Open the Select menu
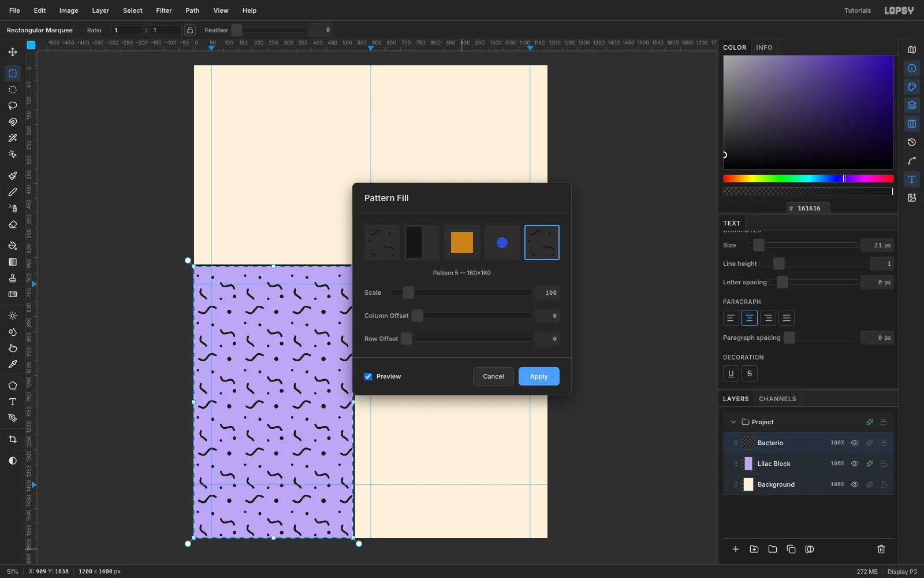924x578 pixels. tap(133, 10)
